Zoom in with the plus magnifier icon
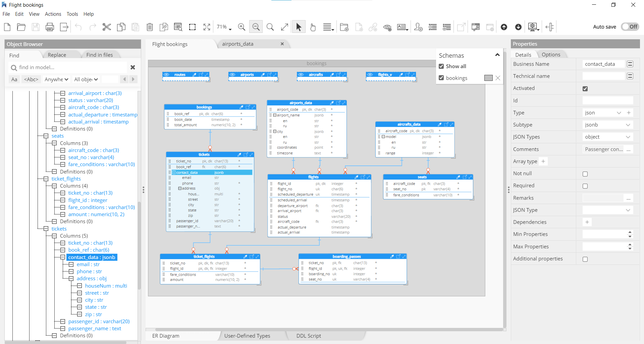Image resolution: width=644 pixels, height=344 pixels. click(x=241, y=27)
